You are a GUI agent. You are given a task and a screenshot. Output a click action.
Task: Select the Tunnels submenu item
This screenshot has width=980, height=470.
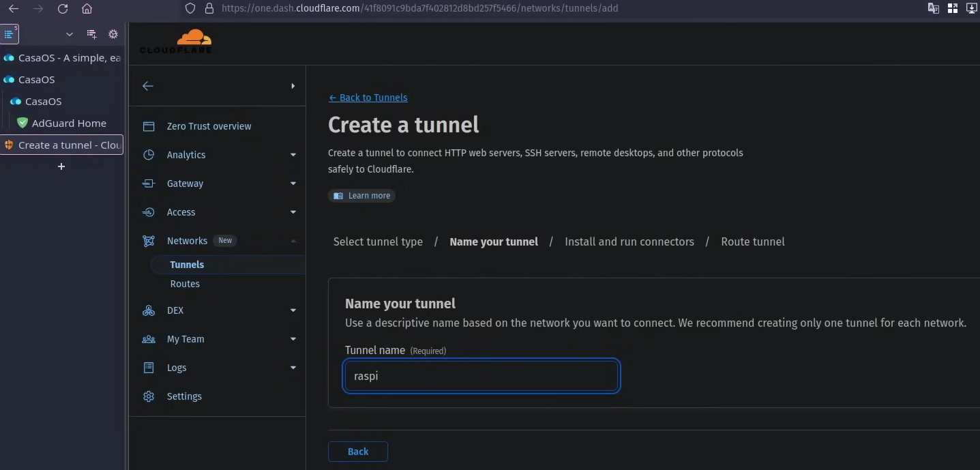187,265
